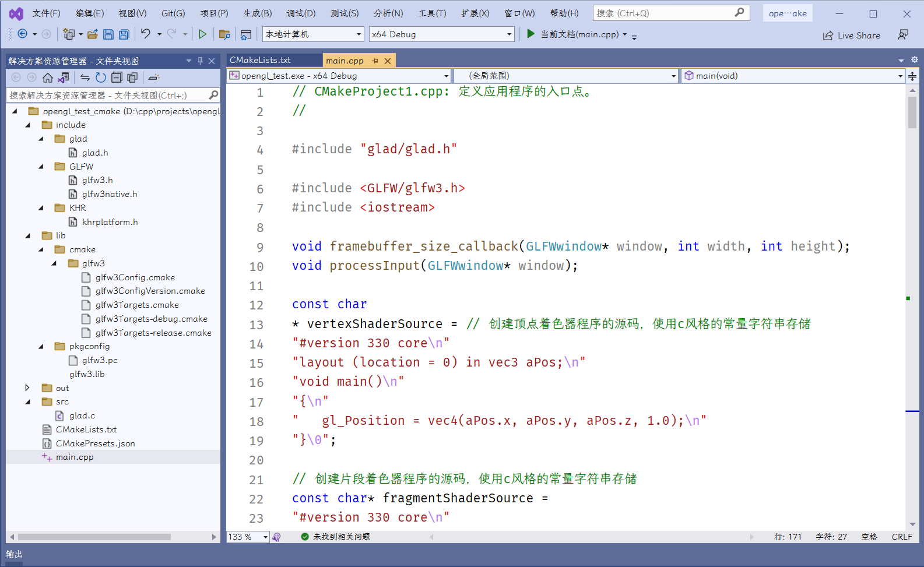Click the Home icon in Solution Explorer
The height and width of the screenshot is (567, 924).
pos(48,78)
